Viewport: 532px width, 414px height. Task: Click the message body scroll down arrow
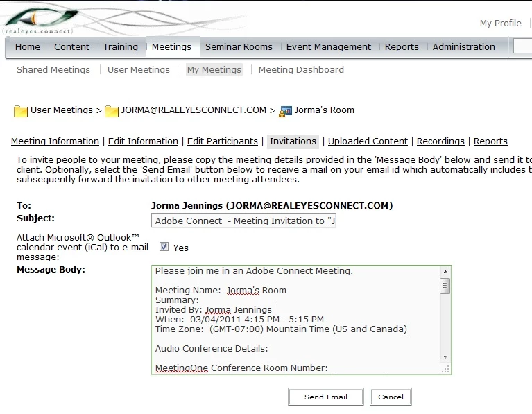click(445, 357)
